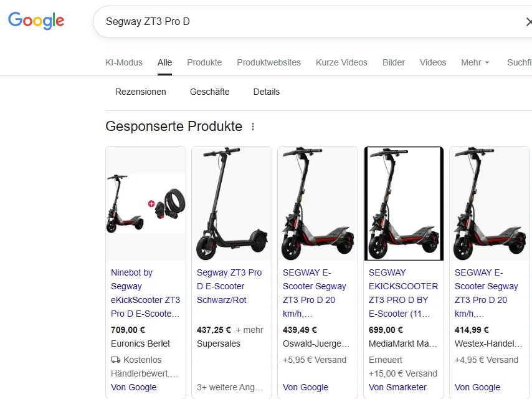Show '3+ weitere Angebote' for Supersales
Screen dimensions: 532x399
230,387
